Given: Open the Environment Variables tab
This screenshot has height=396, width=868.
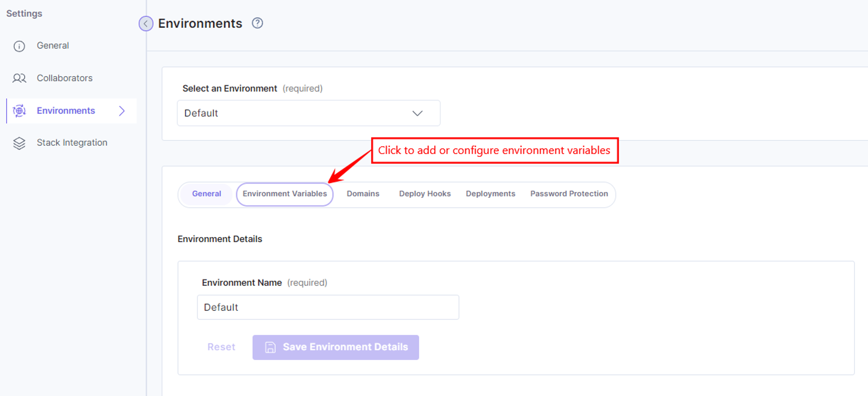Looking at the screenshot, I should click(285, 194).
